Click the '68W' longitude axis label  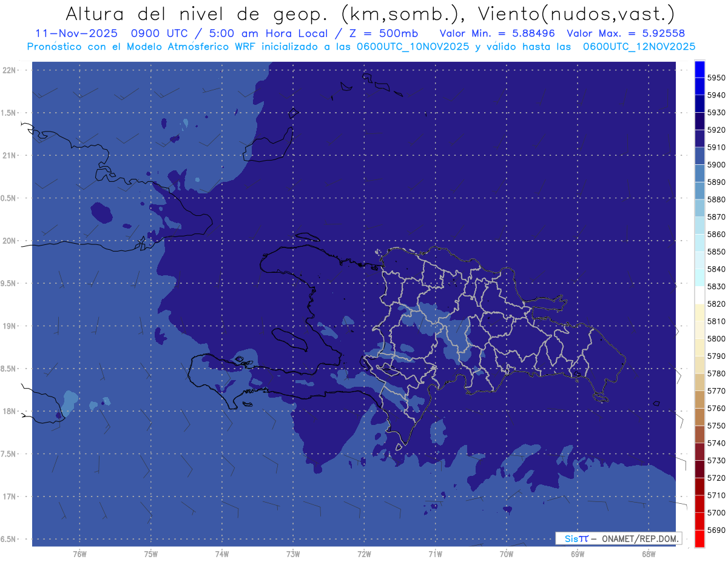(x=649, y=554)
